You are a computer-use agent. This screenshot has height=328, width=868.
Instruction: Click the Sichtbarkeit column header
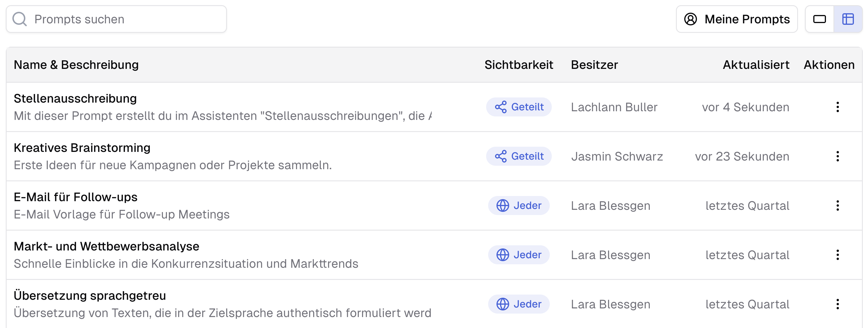pyautogui.click(x=518, y=64)
